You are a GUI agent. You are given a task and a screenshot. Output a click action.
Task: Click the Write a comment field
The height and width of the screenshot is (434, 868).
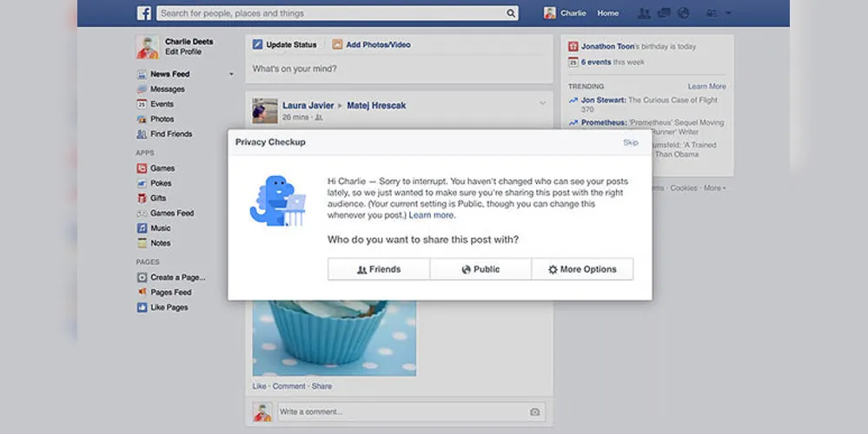click(411, 412)
